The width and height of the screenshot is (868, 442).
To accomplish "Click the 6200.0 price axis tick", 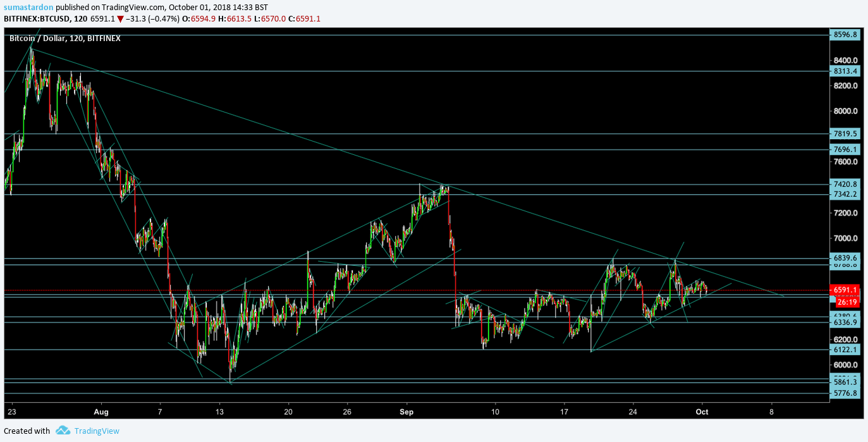I will point(847,340).
